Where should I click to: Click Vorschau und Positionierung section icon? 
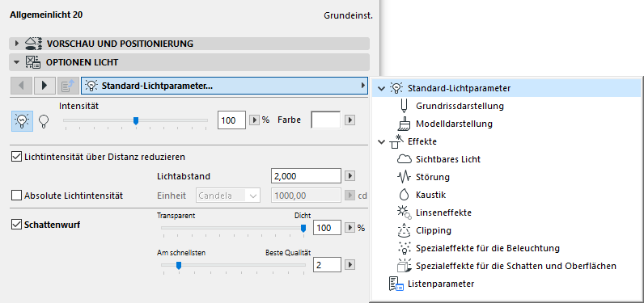click(x=34, y=44)
